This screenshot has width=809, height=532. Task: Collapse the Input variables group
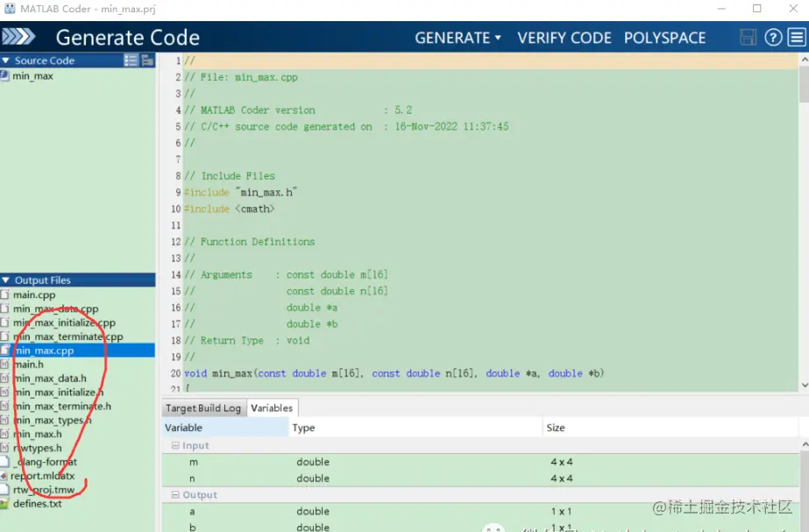(x=175, y=445)
